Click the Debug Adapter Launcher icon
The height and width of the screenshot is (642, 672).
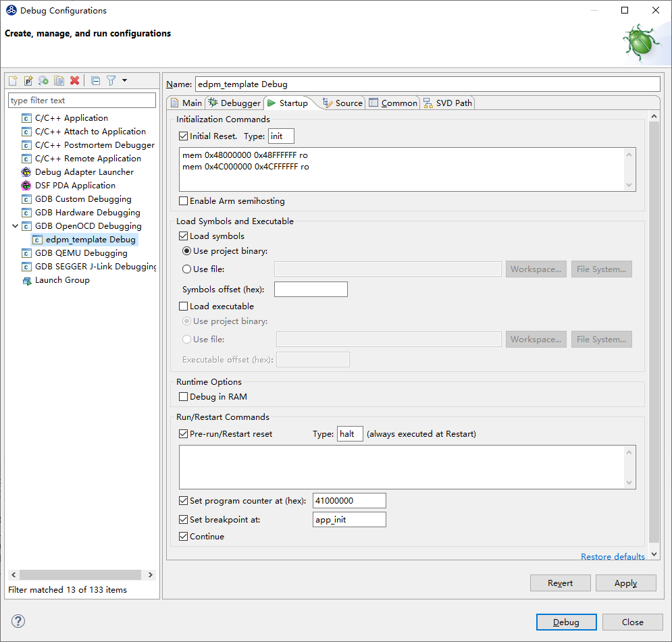(26, 172)
